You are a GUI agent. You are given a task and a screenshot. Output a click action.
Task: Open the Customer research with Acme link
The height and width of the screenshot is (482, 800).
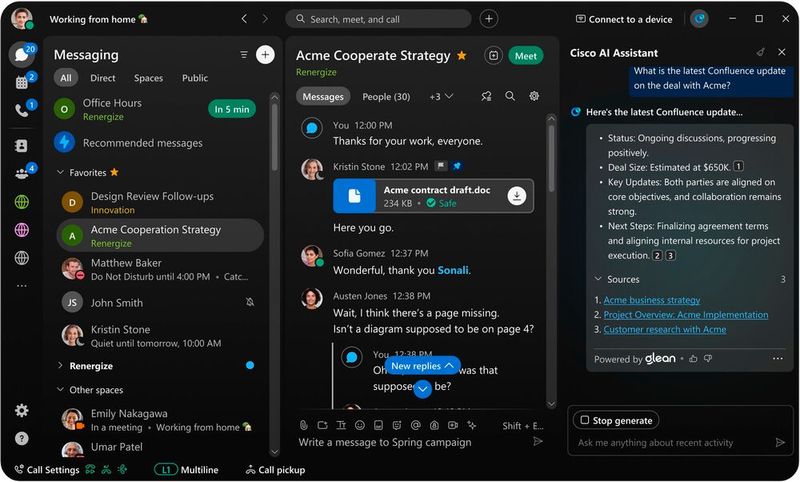[x=665, y=329]
